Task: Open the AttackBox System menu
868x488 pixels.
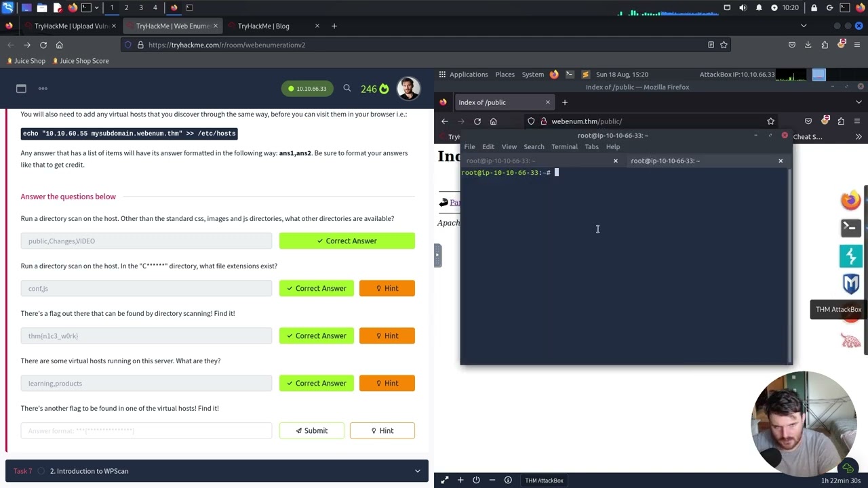Action: [x=533, y=75]
